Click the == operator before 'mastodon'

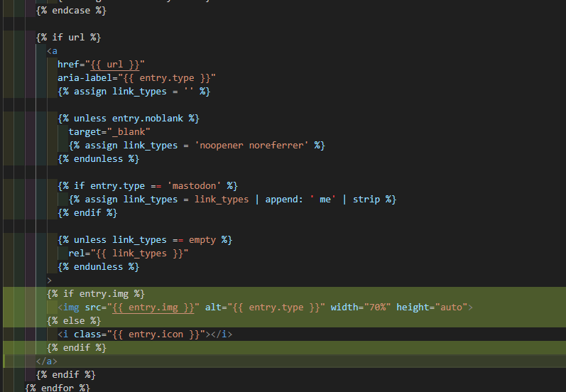[156, 186]
